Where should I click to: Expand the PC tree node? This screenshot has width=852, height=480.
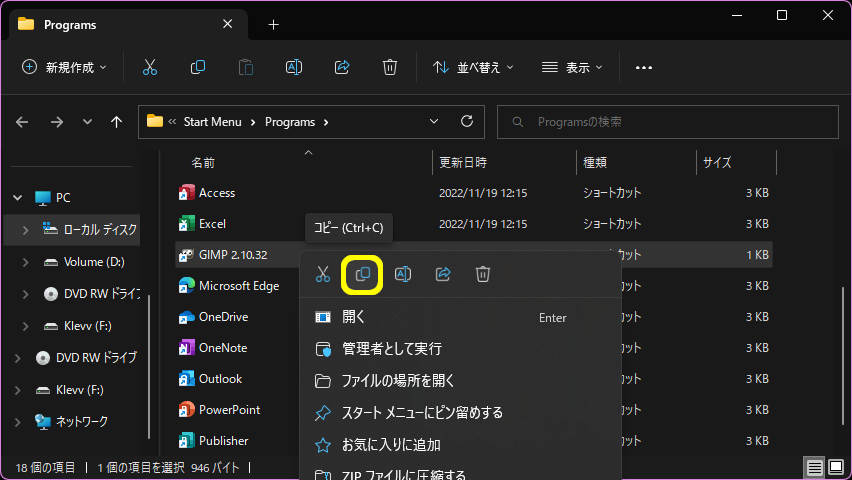click(x=17, y=198)
